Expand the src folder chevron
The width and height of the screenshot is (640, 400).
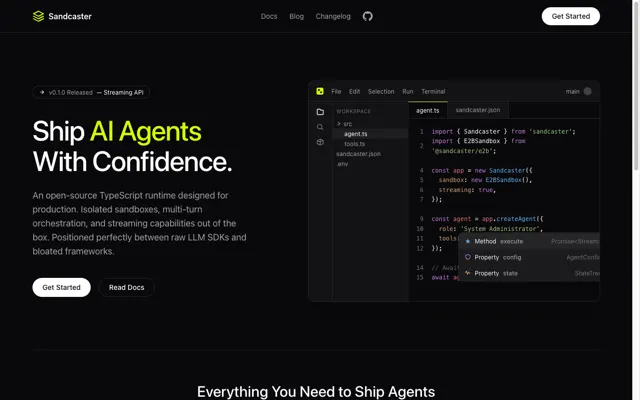click(x=338, y=124)
